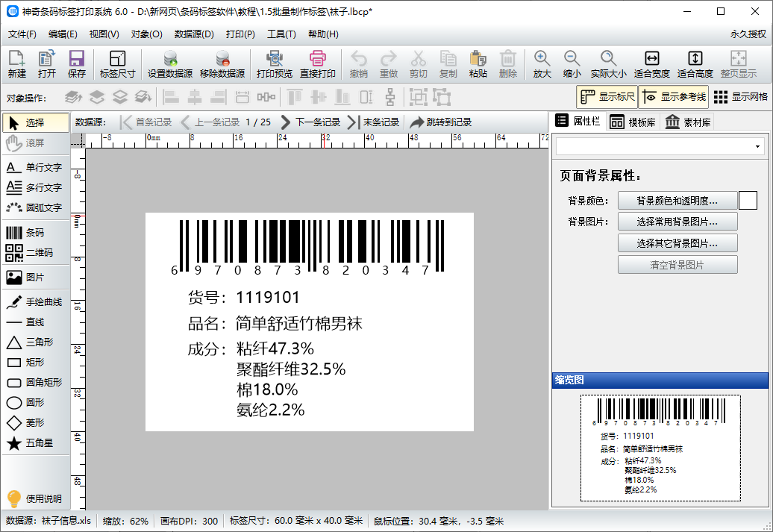Click 直接打印 direct print icon
This screenshot has height=532, width=773.
coord(318,63)
